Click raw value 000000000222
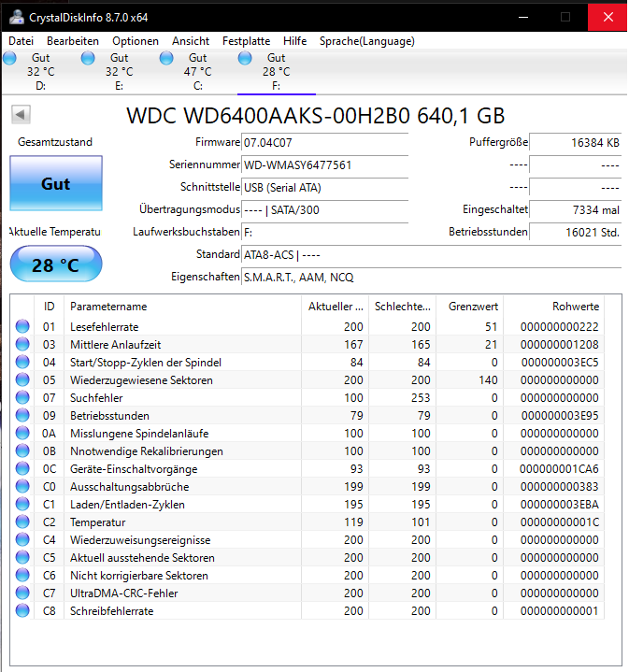 coord(559,327)
